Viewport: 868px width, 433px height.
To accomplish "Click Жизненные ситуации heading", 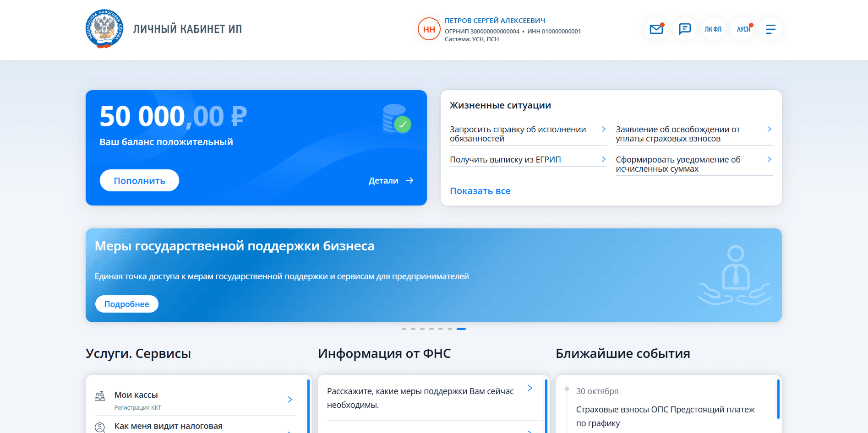I will pyautogui.click(x=500, y=105).
